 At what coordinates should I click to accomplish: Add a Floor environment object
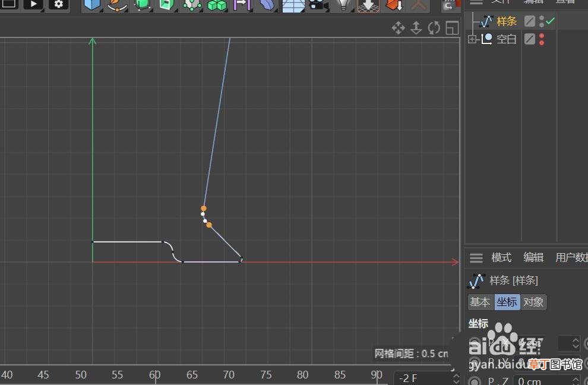(293, 5)
